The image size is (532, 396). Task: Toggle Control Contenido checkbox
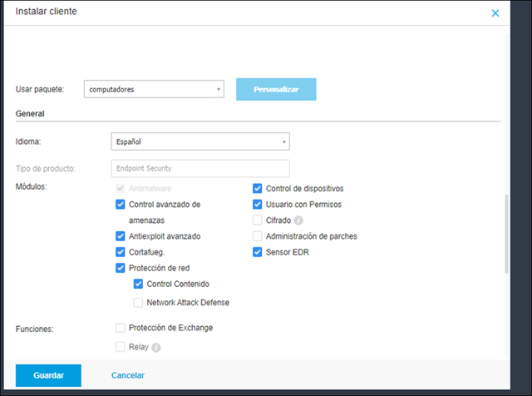pyautogui.click(x=138, y=284)
